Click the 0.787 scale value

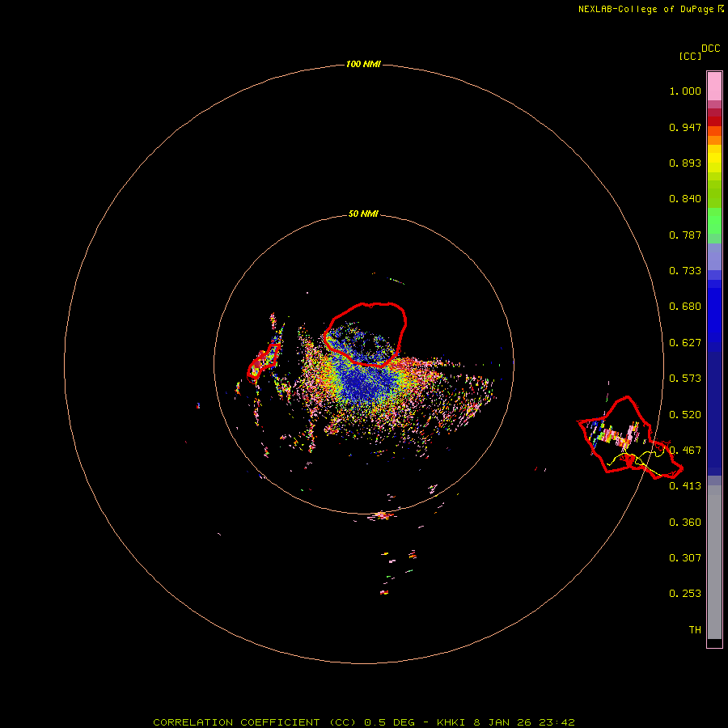[x=685, y=235]
